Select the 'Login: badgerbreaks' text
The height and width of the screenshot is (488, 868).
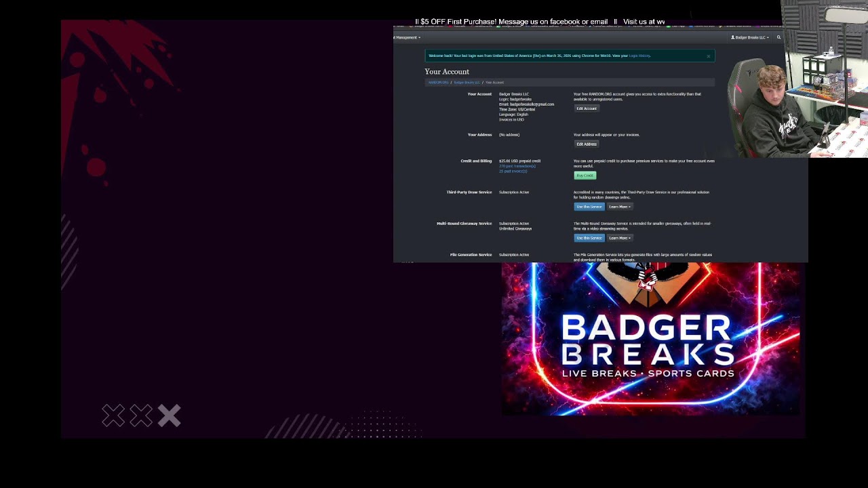(515, 99)
